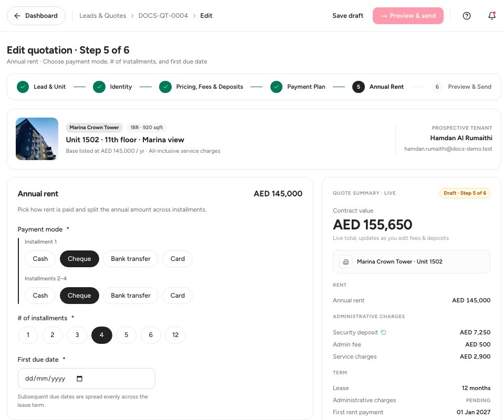Screen dimensions: 504x420
Task: Click the Marina Crown Tower tag
Action: coord(94,128)
